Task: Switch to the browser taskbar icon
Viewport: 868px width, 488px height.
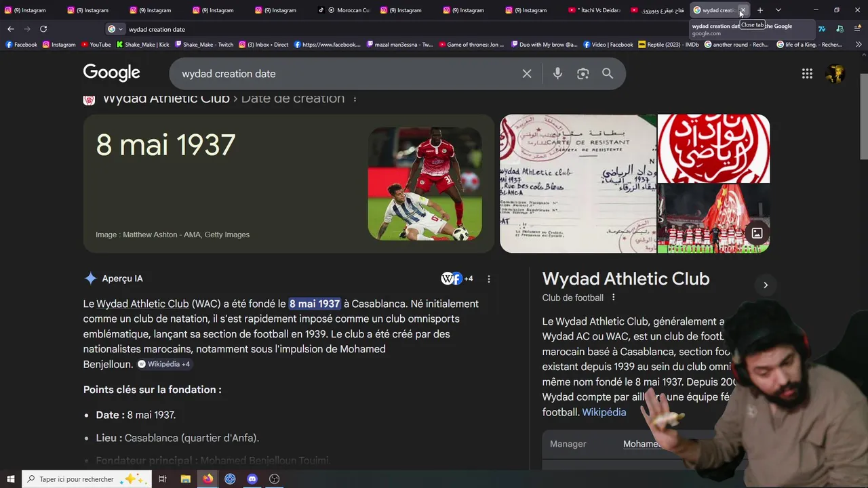Action: click(208, 479)
